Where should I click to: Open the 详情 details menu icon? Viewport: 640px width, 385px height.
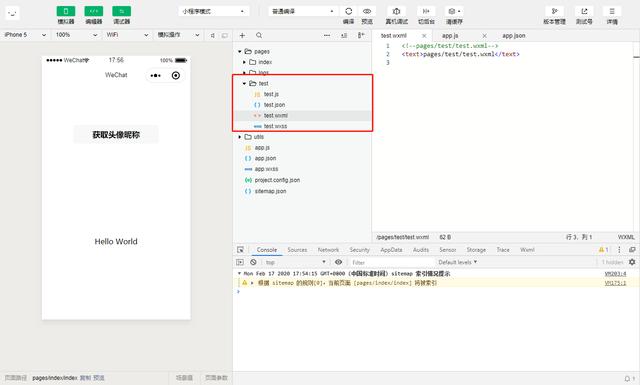pos(612,11)
